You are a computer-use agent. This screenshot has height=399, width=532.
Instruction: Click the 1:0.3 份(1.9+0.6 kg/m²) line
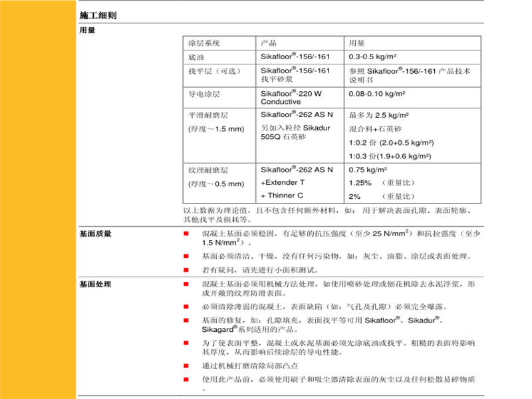390,156
